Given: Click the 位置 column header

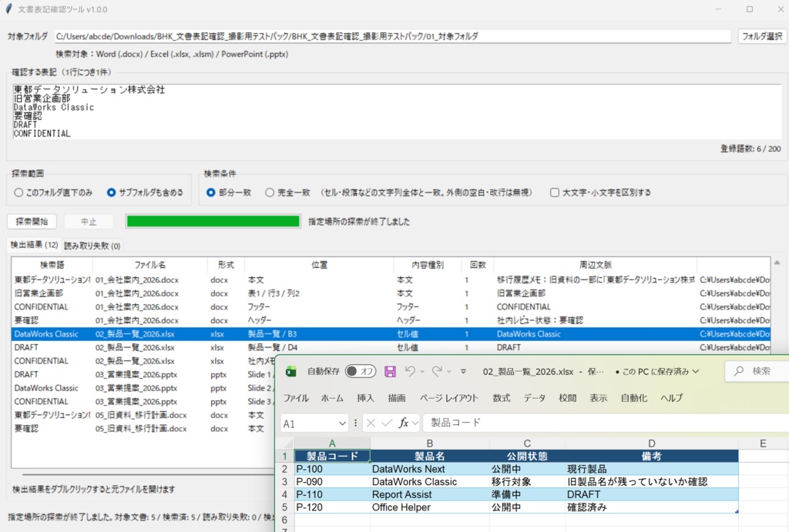Looking at the screenshot, I should tap(320, 265).
